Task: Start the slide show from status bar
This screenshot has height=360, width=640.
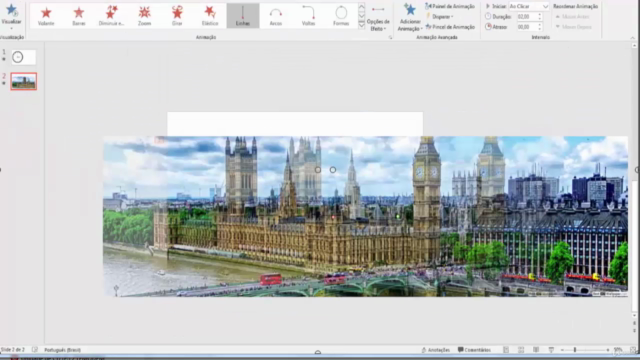Action: [551, 350]
